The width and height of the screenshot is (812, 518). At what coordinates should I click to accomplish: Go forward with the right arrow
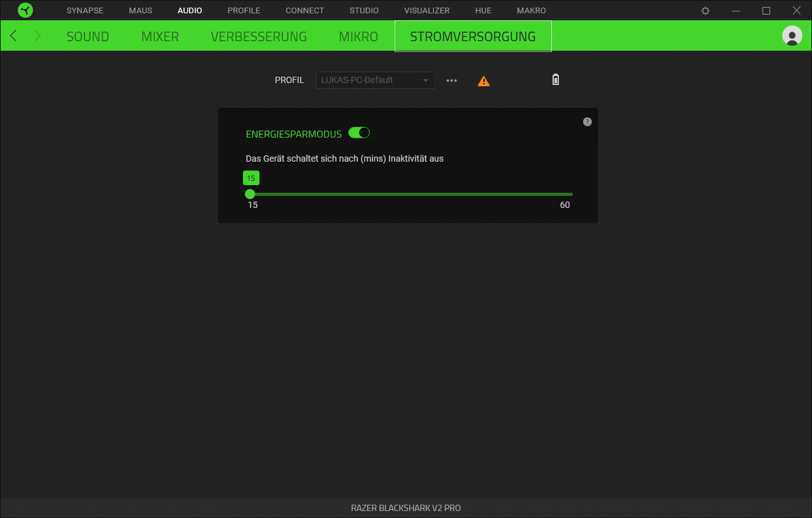coord(37,36)
